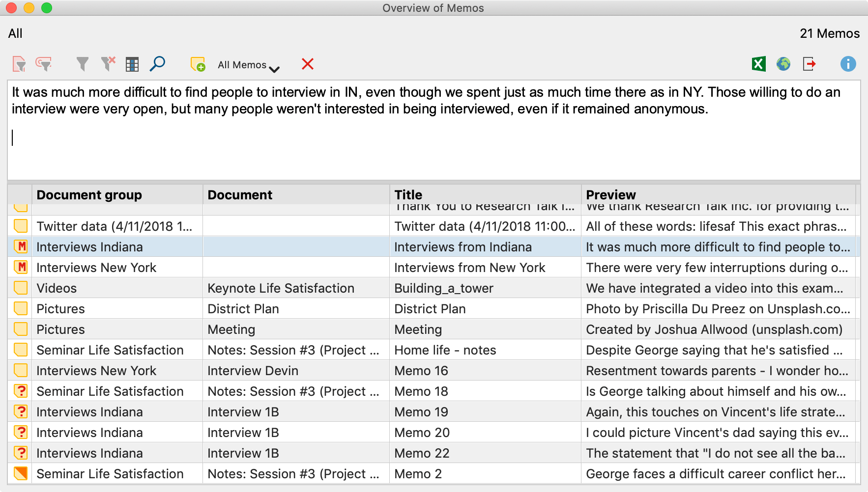Click the magnifying glass search icon
868x492 pixels.
[157, 64]
